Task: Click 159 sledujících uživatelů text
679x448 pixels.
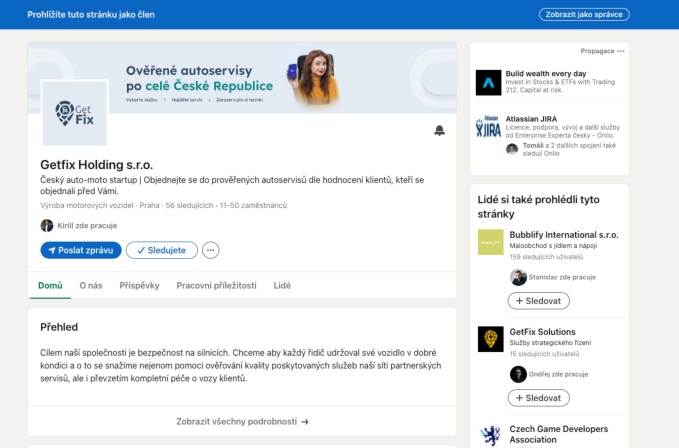Action: click(546, 257)
